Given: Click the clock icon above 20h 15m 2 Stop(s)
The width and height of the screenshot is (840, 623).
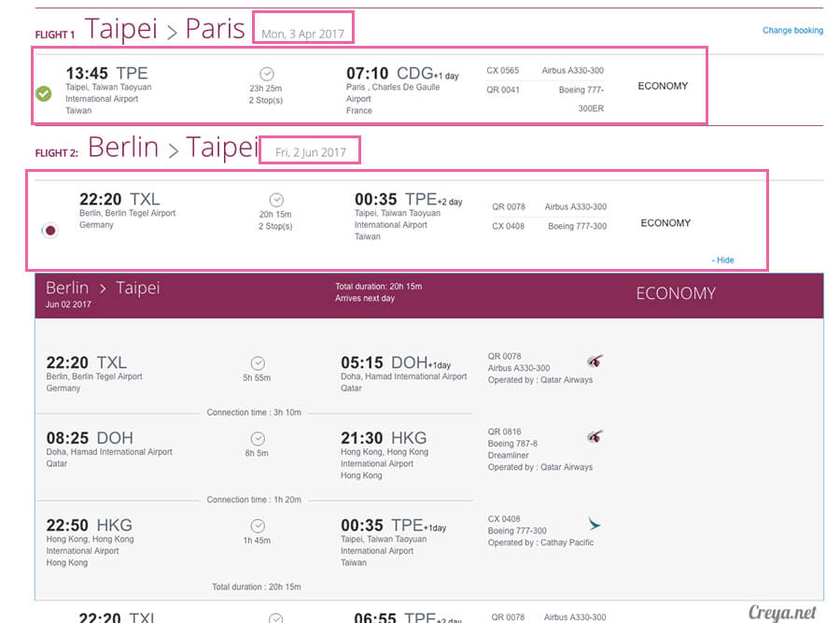Looking at the screenshot, I should (276, 200).
